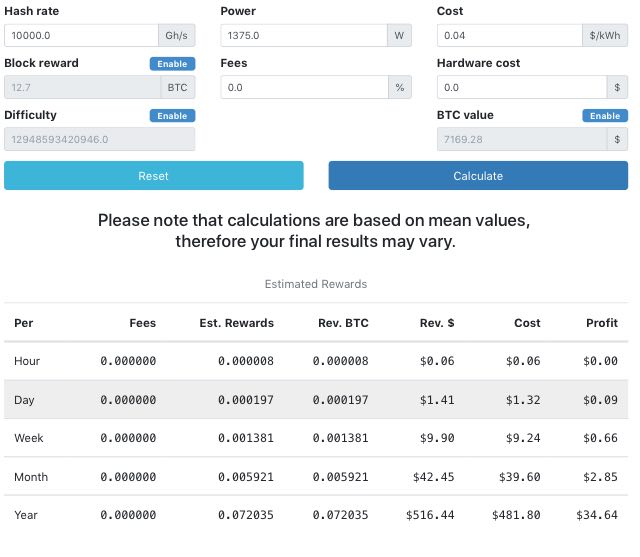The width and height of the screenshot is (640, 557).
Task: Click Day revenue $1.41
Action: [437, 400]
